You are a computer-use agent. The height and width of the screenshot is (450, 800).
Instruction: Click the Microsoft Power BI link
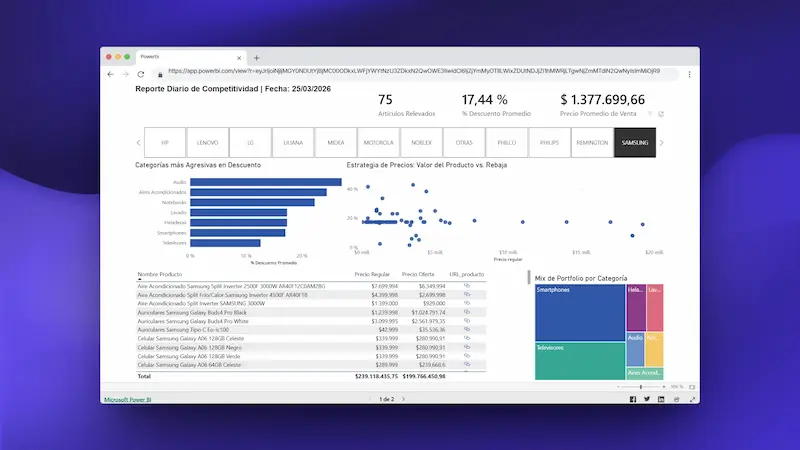tap(128, 399)
